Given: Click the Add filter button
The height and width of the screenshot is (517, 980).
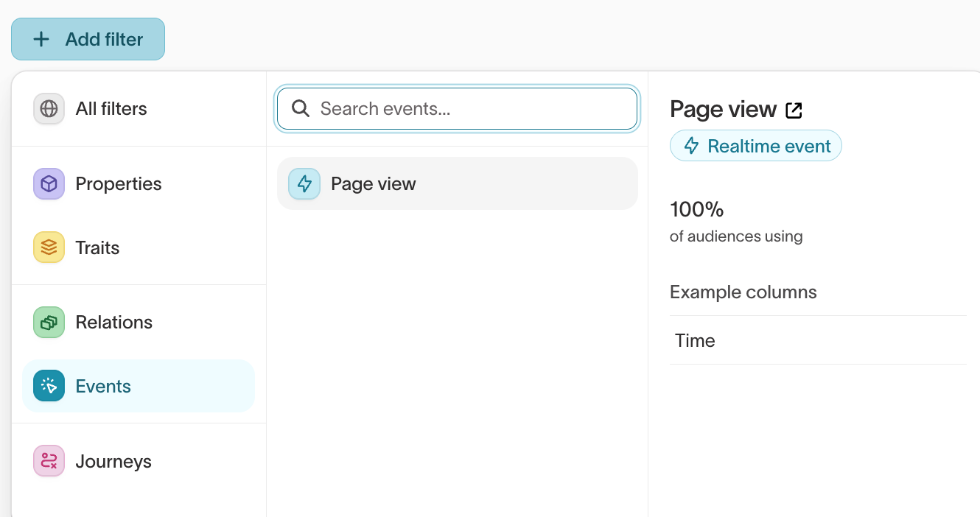Looking at the screenshot, I should click(x=88, y=38).
